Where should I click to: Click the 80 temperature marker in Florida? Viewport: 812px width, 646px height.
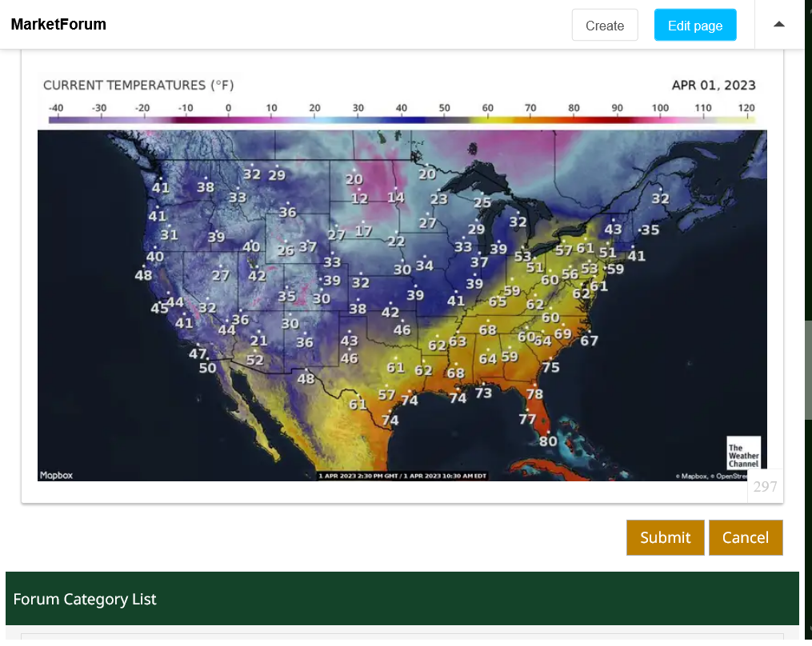point(548,441)
